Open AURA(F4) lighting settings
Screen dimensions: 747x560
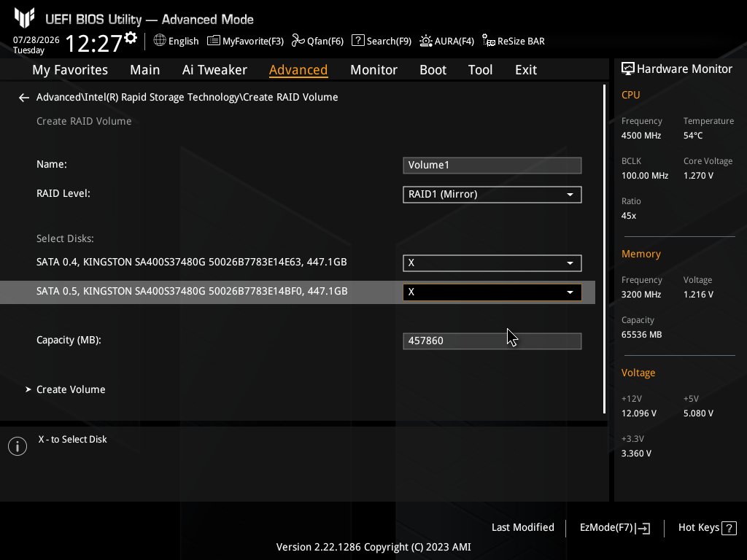(446, 41)
